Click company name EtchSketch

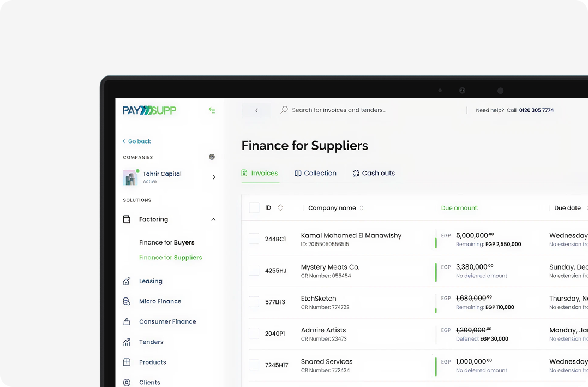[x=319, y=299]
